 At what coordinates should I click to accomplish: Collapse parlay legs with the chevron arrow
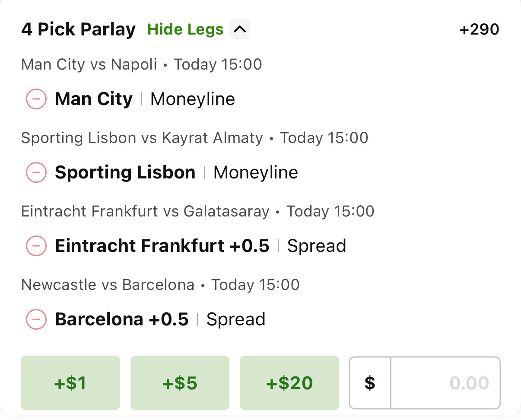240,29
